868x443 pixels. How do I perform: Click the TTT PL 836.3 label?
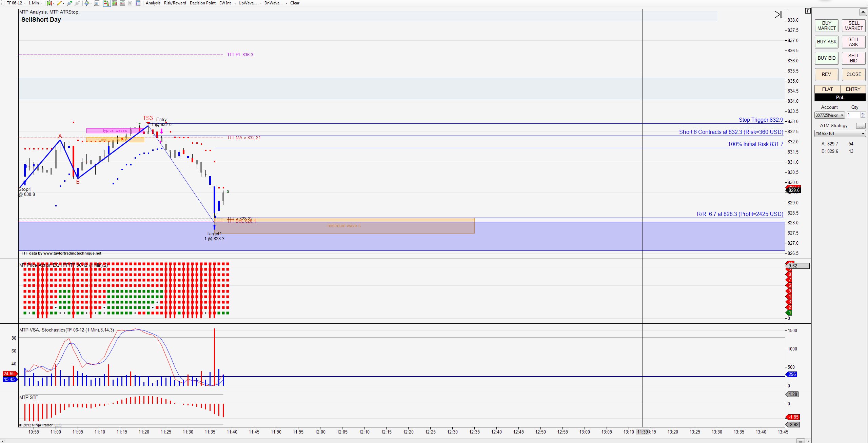pos(240,55)
